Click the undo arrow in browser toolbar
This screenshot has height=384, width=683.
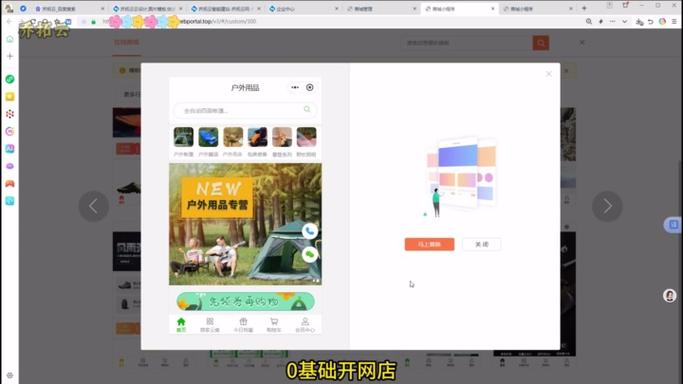(650, 21)
